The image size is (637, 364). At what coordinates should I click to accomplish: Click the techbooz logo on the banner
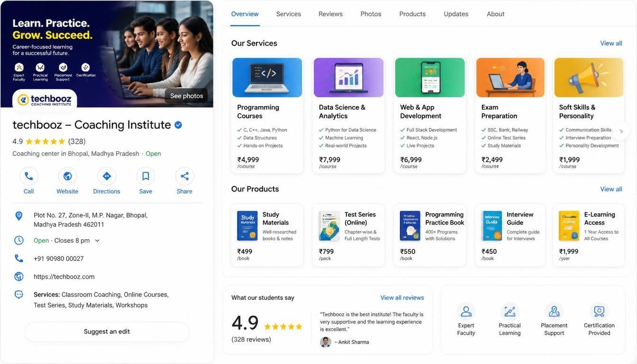[45, 100]
